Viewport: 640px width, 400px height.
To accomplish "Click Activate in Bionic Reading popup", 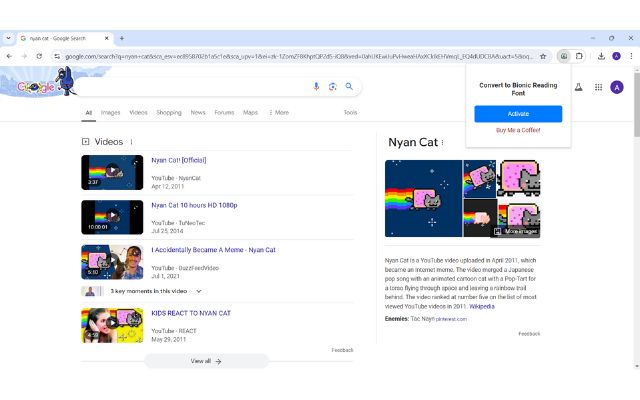I will click(x=518, y=114).
